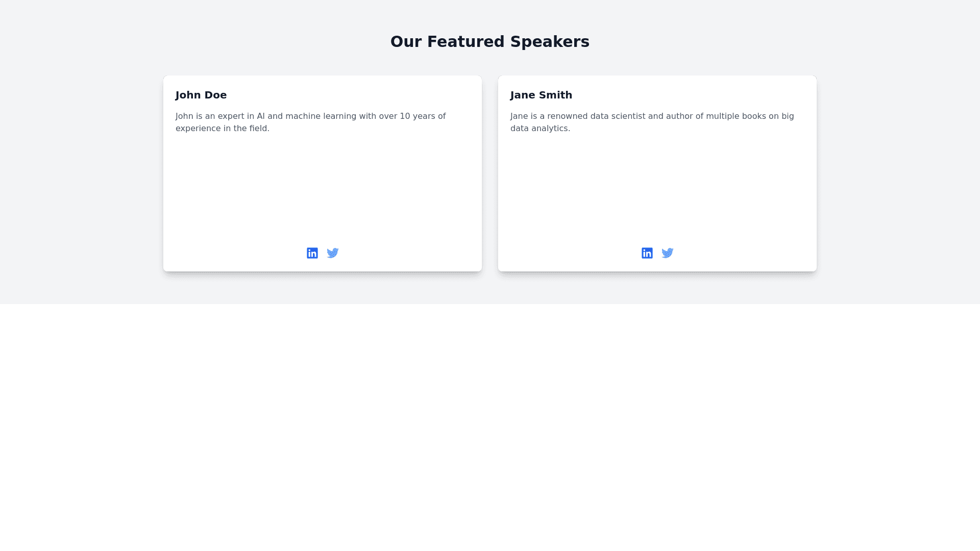This screenshot has height=551, width=980.
Task: Click the gray margin left of John Doe's card
Action: (x=82, y=173)
